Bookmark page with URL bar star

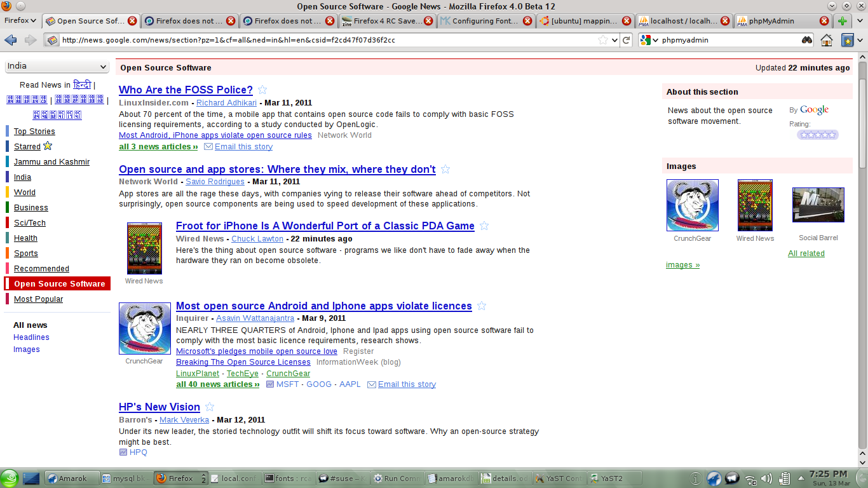[x=602, y=40]
